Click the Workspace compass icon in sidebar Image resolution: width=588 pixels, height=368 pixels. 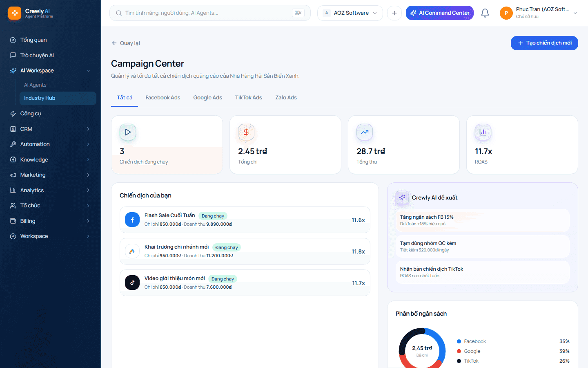[13, 236]
